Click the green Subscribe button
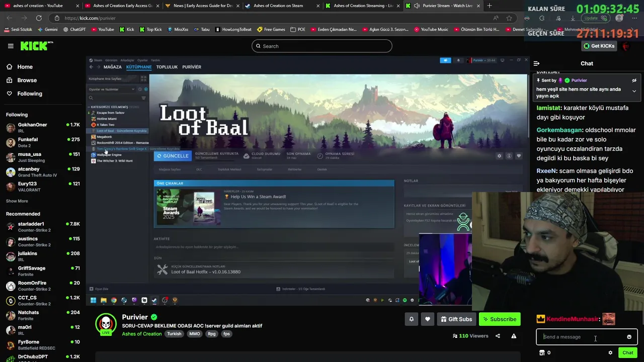The height and width of the screenshot is (362, 644). point(500,319)
